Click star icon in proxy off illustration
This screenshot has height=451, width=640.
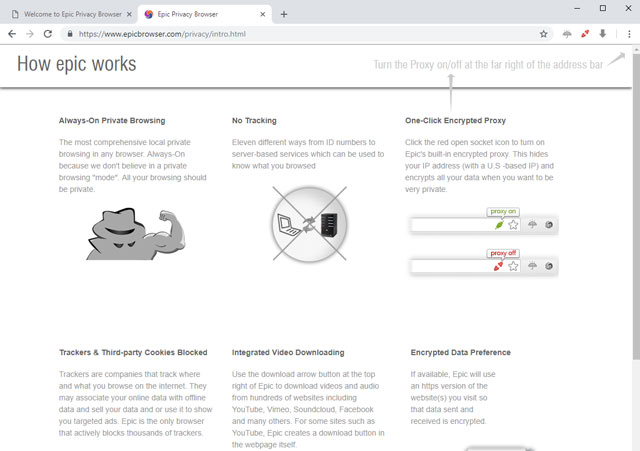pyautogui.click(x=513, y=266)
